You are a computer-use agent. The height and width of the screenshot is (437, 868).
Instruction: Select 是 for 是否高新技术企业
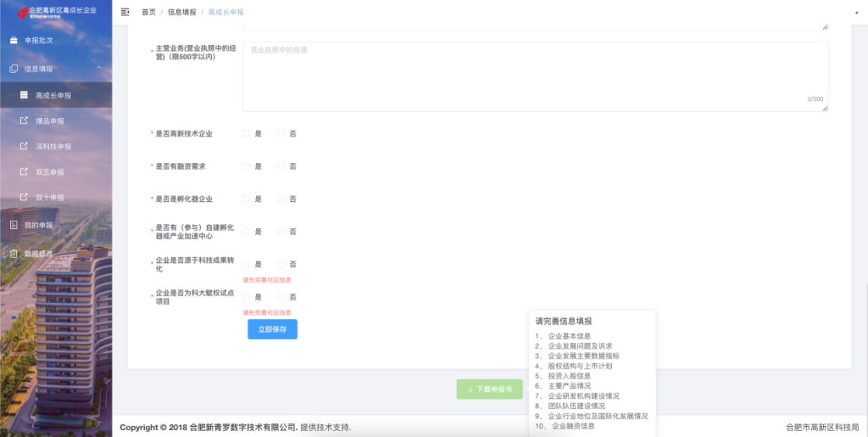[x=247, y=133]
